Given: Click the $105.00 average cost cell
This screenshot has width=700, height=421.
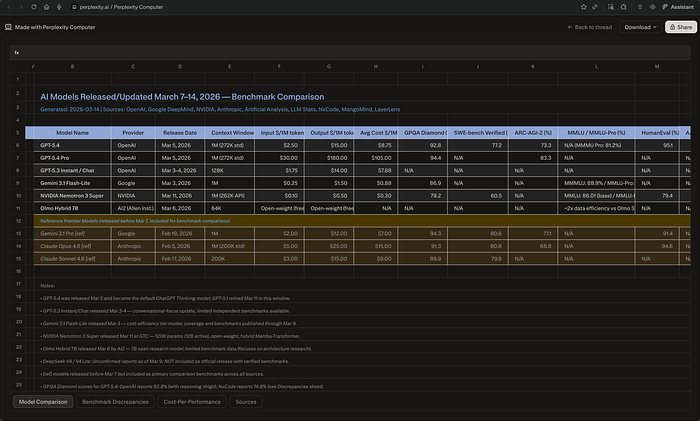Looking at the screenshot, I should [x=376, y=158].
